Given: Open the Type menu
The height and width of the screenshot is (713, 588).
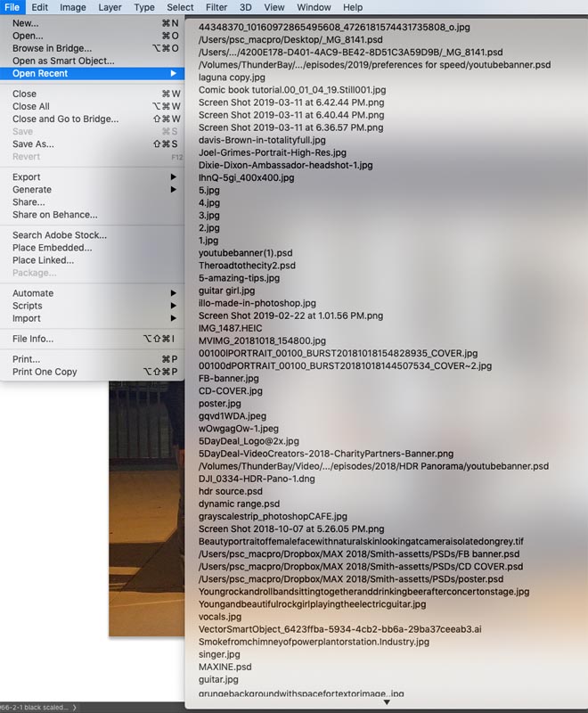Looking at the screenshot, I should coord(144,7).
